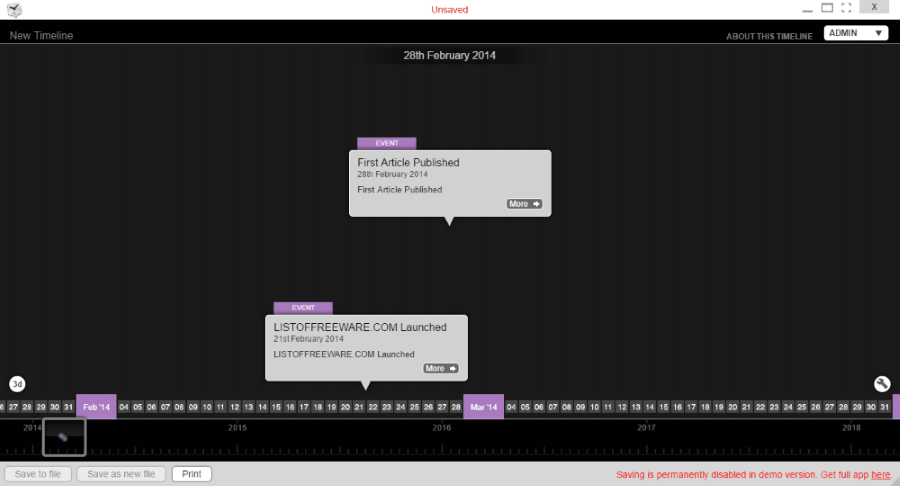
Task: Select the EVENT tag above LISTOFFREEWARE.COM Launched
Action: point(303,308)
